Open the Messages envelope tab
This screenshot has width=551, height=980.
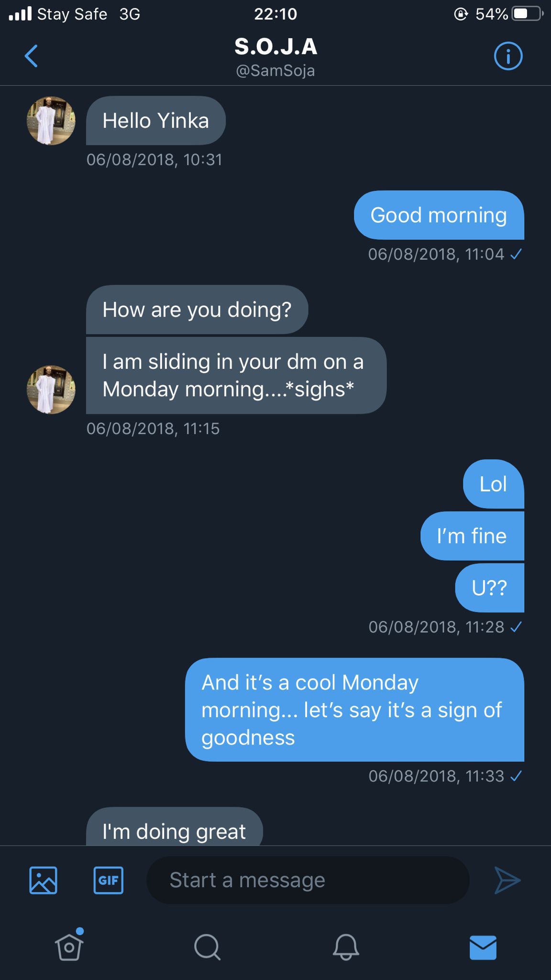tap(483, 947)
